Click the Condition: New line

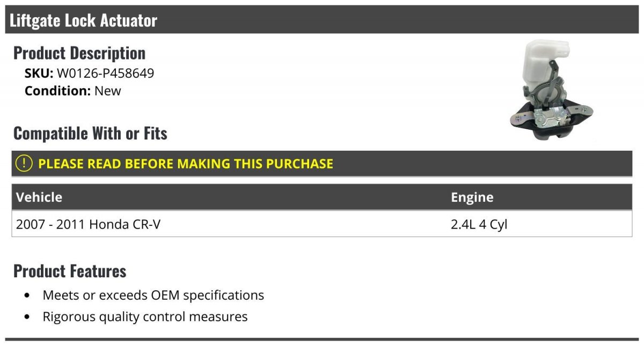73,91
